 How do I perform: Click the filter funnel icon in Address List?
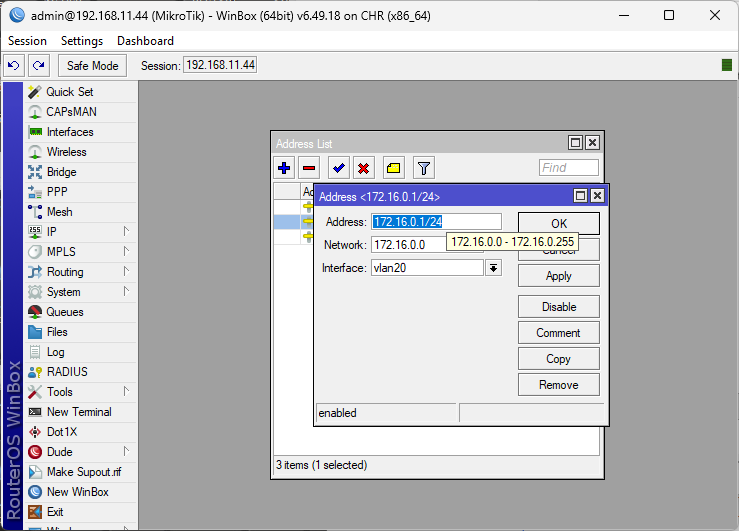click(x=423, y=168)
